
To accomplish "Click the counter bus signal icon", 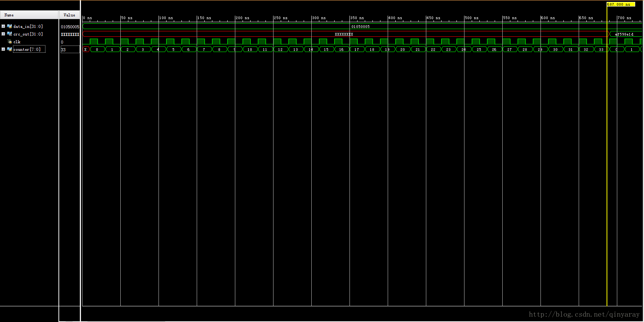I will [x=10, y=49].
